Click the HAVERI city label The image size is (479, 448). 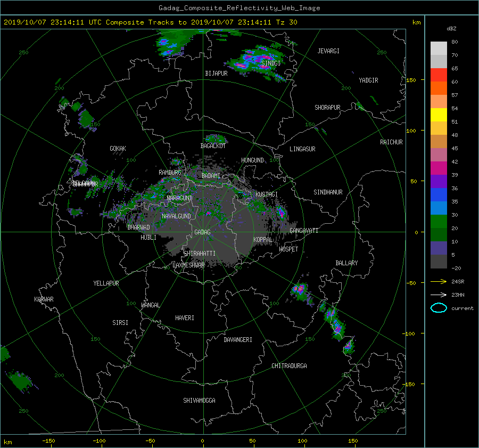point(185,318)
